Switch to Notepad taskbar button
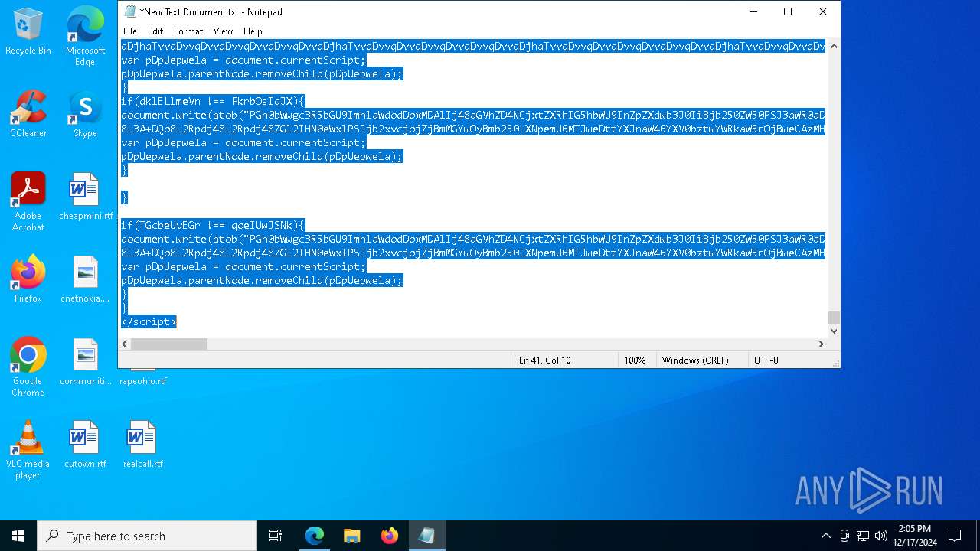980x551 pixels. click(x=426, y=536)
